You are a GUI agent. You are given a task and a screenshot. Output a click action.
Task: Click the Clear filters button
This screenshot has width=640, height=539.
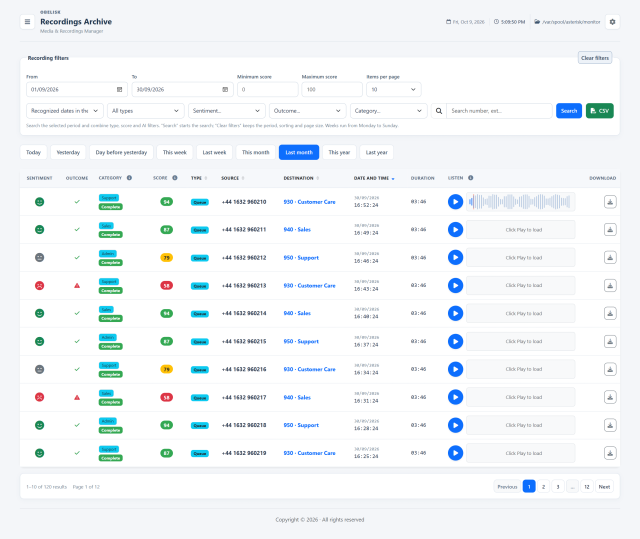(x=595, y=58)
